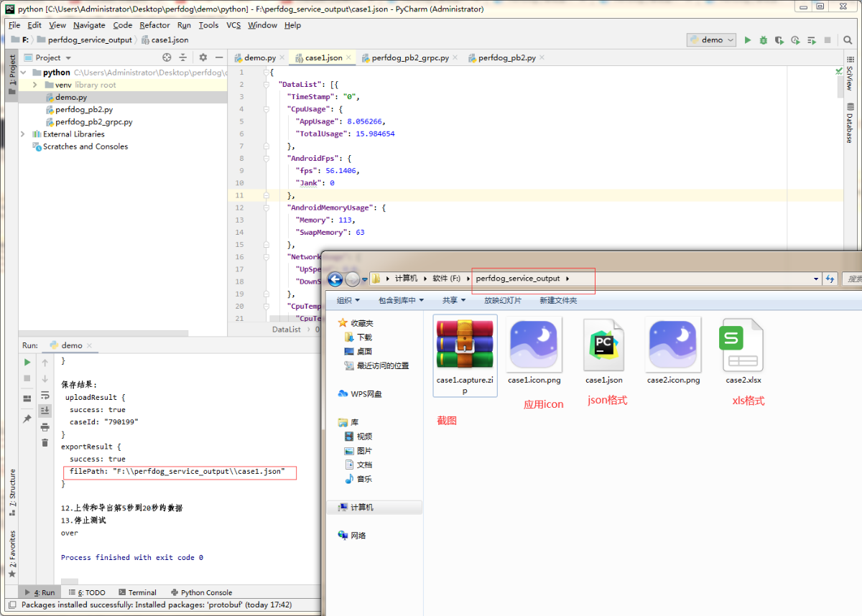Print the run output using printer icon
Viewport: 862px width, 616px height.
[x=45, y=427]
